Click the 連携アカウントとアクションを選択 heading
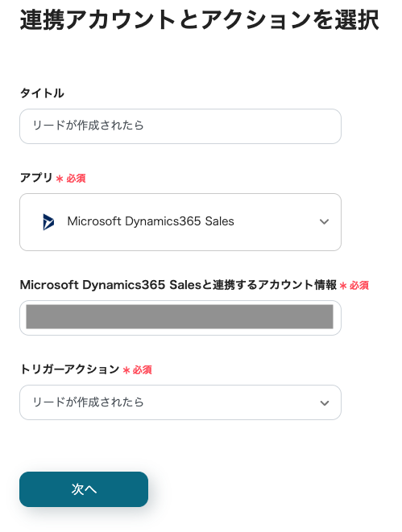Screen dimensions: 402x532 (x=200, y=19)
